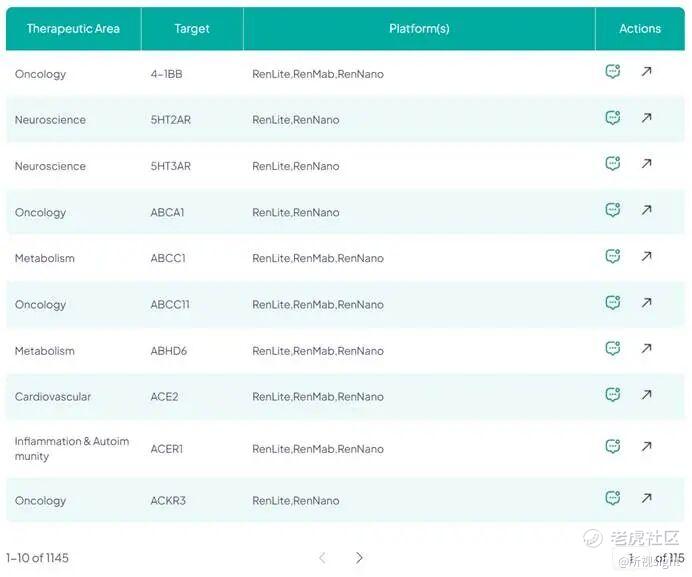This screenshot has height=577, width=692.
Task: Click the chat inquiry icon for ABCC11
Action: point(613,303)
